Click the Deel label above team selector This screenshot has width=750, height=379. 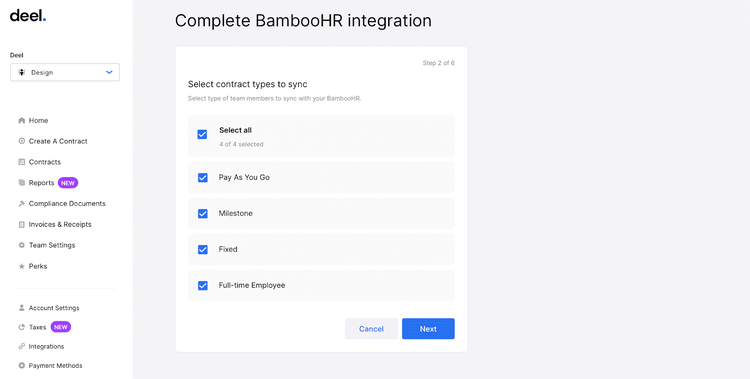click(16, 56)
